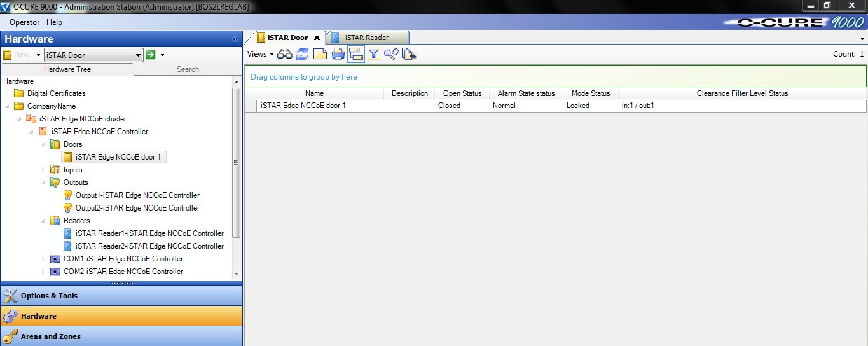Open the tab list dropdown arrow at right
Image resolution: width=868 pixels, height=346 pixels.
coord(862,39)
